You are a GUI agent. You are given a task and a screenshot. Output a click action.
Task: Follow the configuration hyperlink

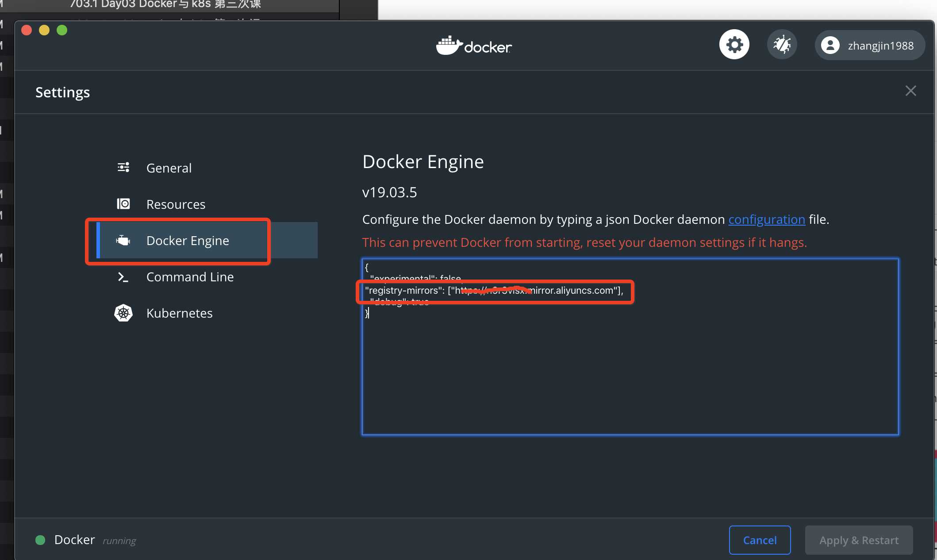tap(767, 219)
